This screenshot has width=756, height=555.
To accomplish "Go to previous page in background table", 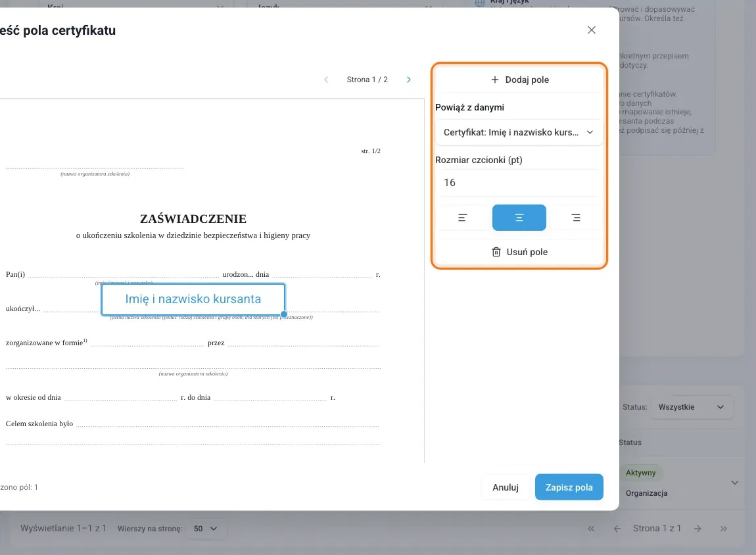I will pyautogui.click(x=617, y=529).
